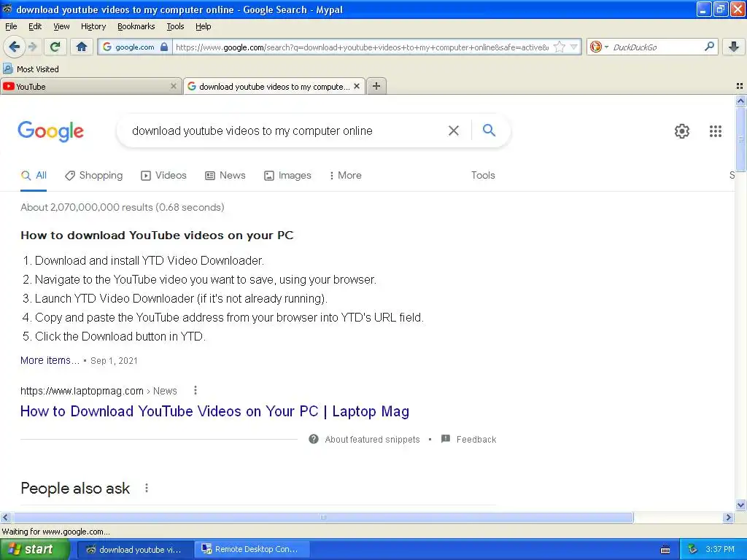The width and height of the screenshot is (747, 560).
Task: Switch to the YouTube tab
Action: coord(86,86)
